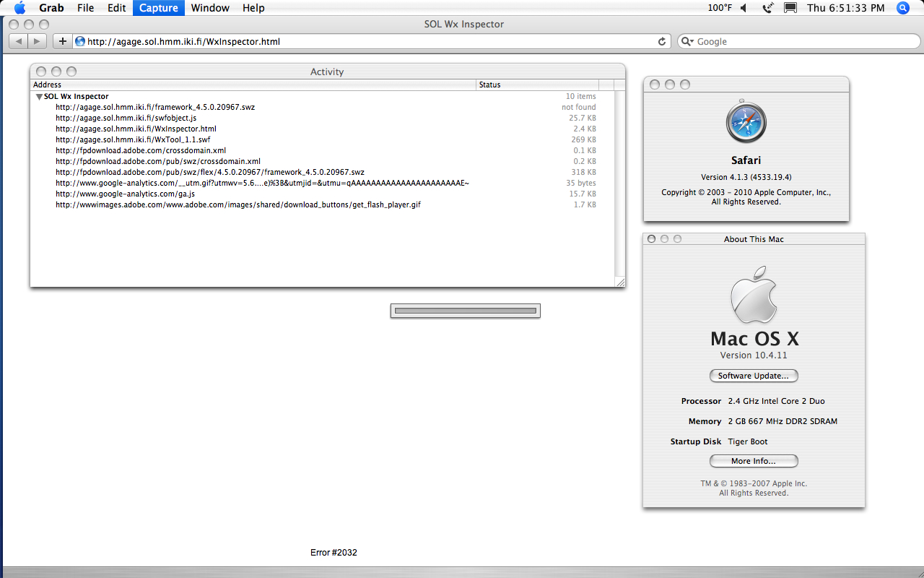Open the Grab menu
924x578 pixels.
click(51, 8)
